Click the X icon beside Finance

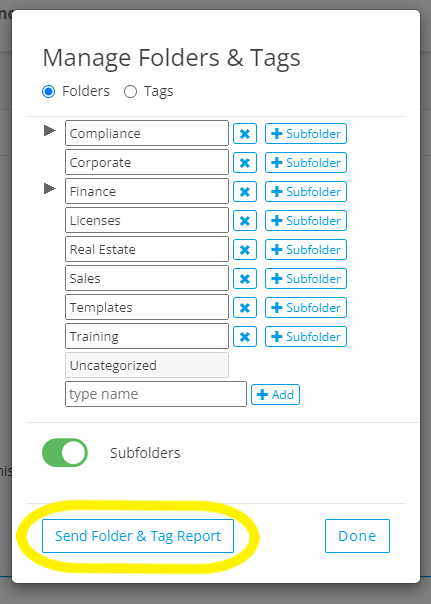[x=245, y=191]
